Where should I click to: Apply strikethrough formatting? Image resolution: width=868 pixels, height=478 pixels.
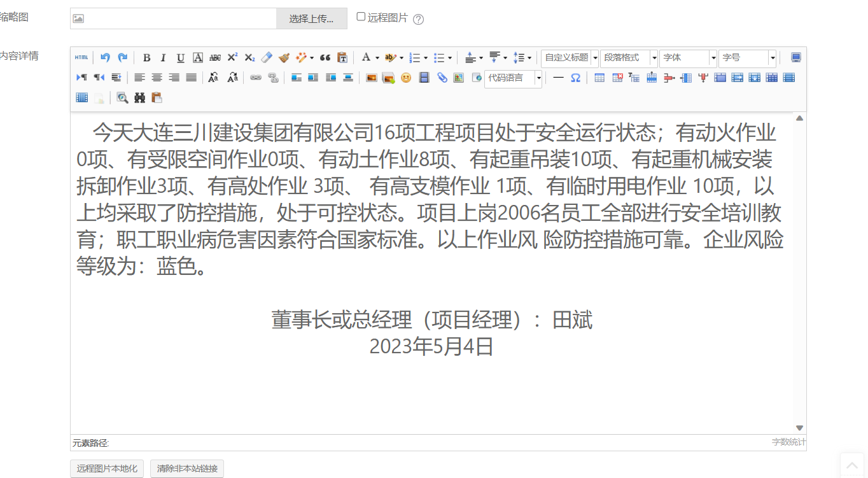215,58
